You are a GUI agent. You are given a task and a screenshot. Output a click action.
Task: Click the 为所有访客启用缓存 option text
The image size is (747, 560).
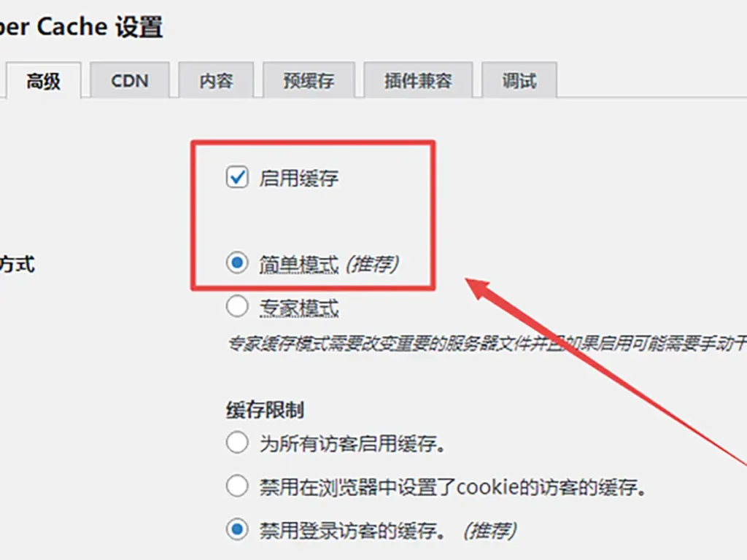coord(352,444)
